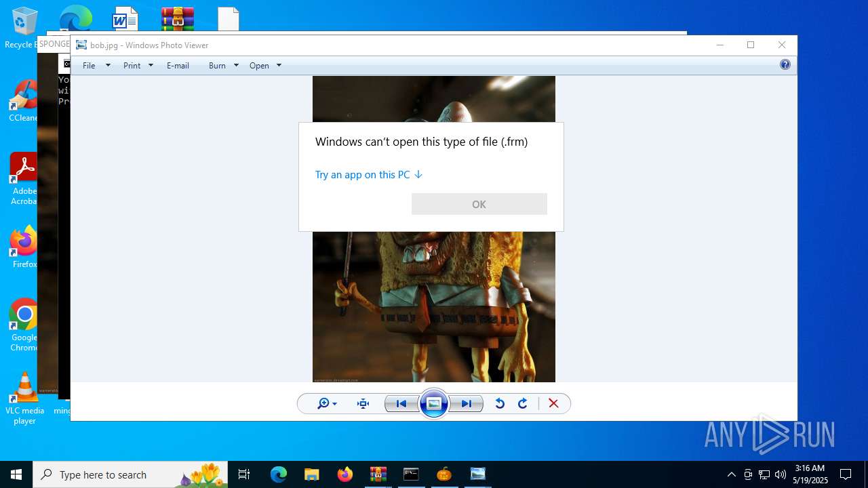Click the Actual size fit-to-window icon
The width and height of the screenshot is (868, 488).
(x=363, y=404)
